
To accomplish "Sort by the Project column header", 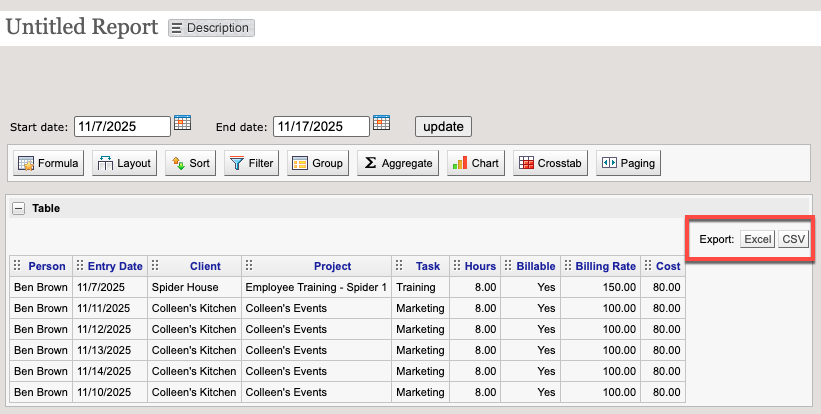I will click(332, 266).
